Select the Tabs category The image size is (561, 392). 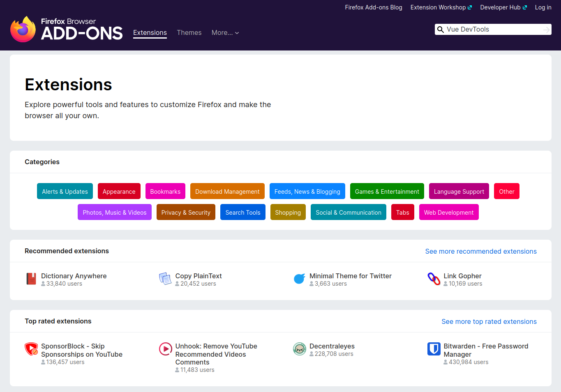(x=403, y=212)
